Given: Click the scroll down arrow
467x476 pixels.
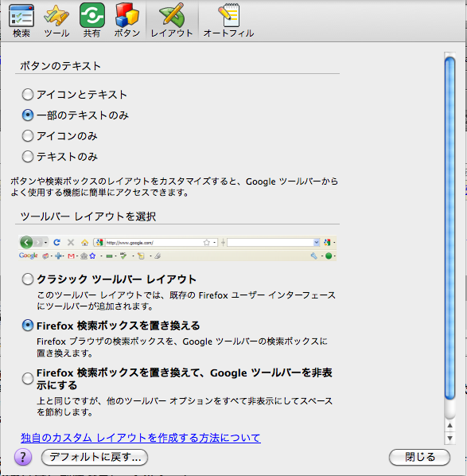Looking at the screenshot, I should point(450,439).
